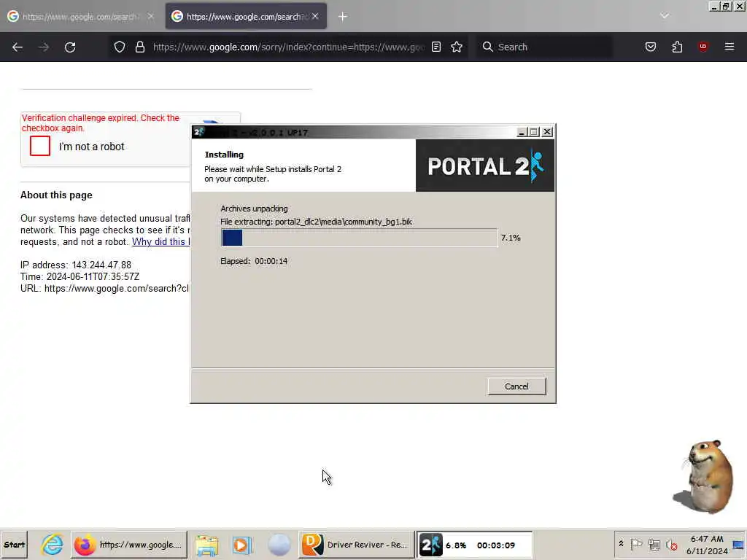Follow the Why did this happen link
Viewport: 747px width, 560px height.
160,242
